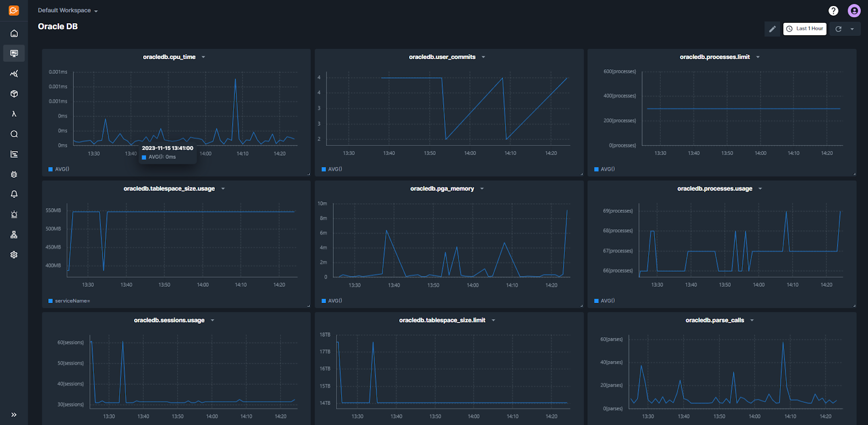Viewport: 868px width, 425px height.
Task: Click the 2023-11-15 13:41:00 tooltip timestamp
Action: [168, 148]
